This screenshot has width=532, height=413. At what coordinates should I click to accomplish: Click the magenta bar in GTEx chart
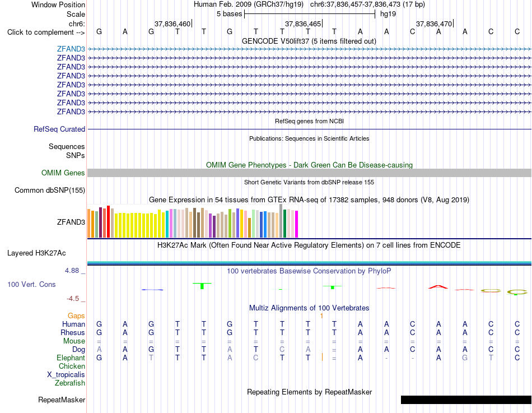click(x=297, y=224)
